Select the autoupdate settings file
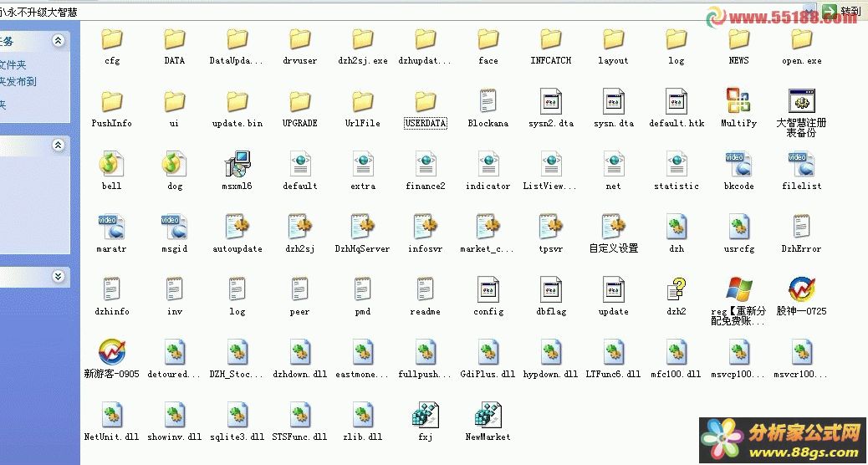The width and height of the screenshot is (868, 465). [237, 235]
